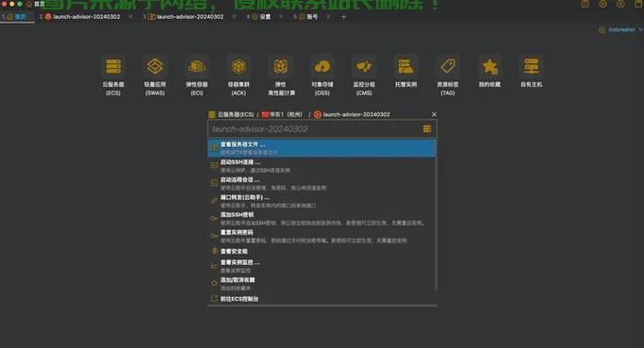This screenshot has width=644, height=348.
Task: Click fourth top-right toolbar icon
Action: [638, 4]
